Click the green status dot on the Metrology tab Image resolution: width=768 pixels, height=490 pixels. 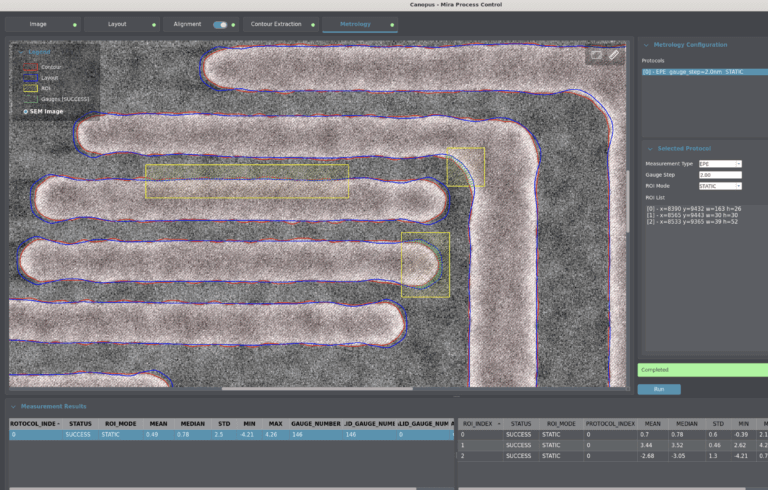pyautogui.click(x=392, y=25)
